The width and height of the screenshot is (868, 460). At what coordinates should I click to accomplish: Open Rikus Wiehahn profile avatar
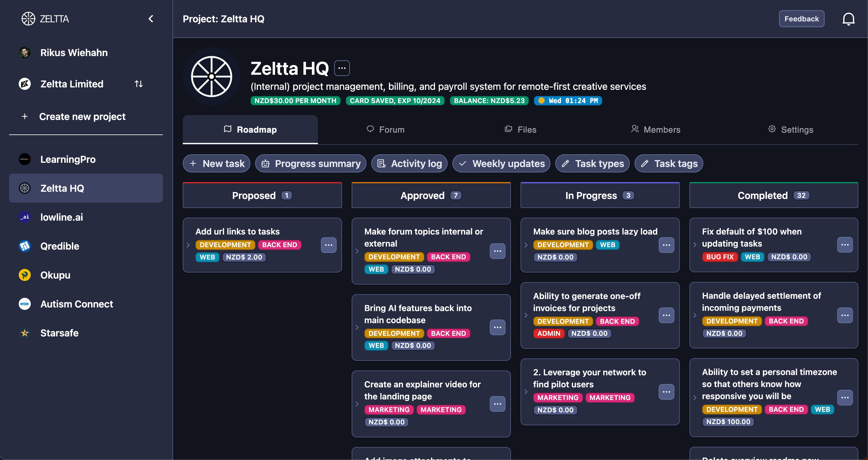[x=25, y=52]
